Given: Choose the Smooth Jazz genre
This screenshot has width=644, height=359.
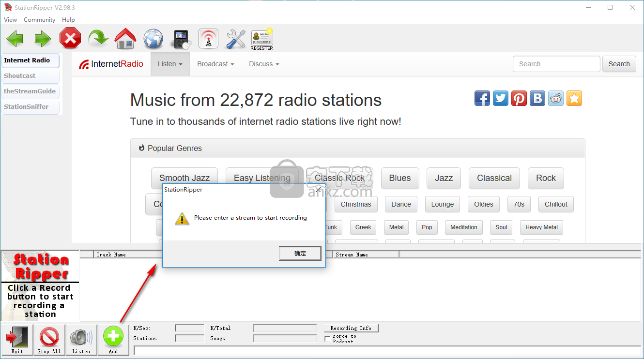Looking at the screenshot, I should [184, 178].
